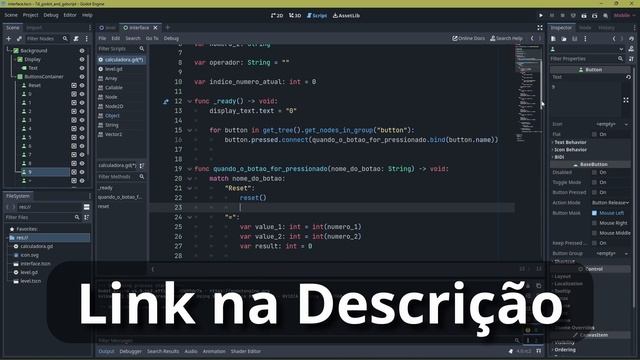Open the Button Group empty dropdown
The image size is (640, 360).
pos(611,253)
